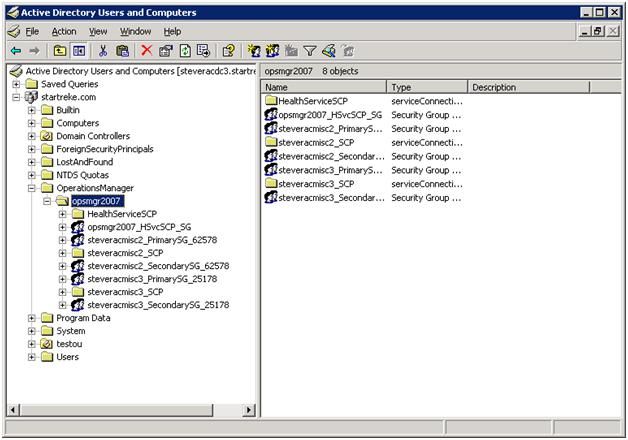This screenshot has height=440, width=628.
Task: Click the green Refresh icon
Action: pyautogui.click(x=185, y=51)
